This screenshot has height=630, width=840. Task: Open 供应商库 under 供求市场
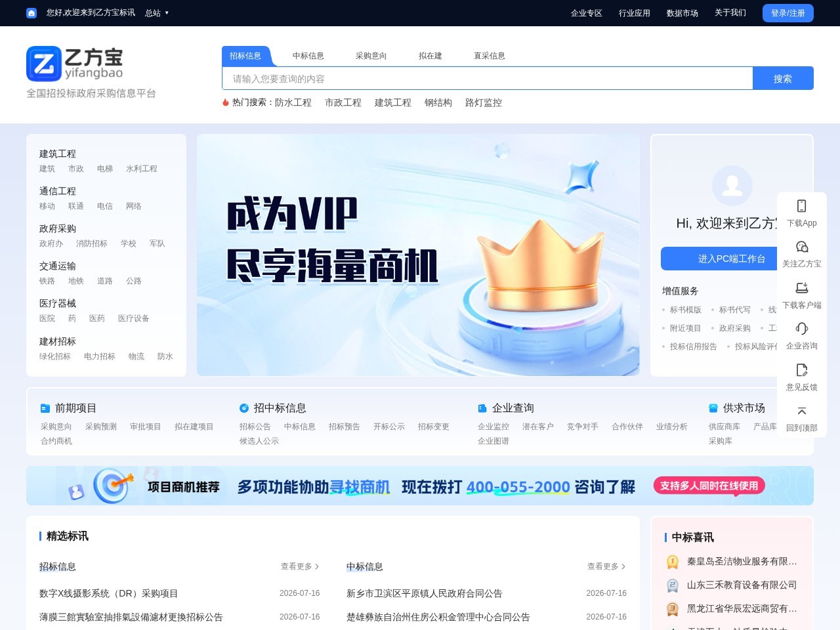[724, 427]
